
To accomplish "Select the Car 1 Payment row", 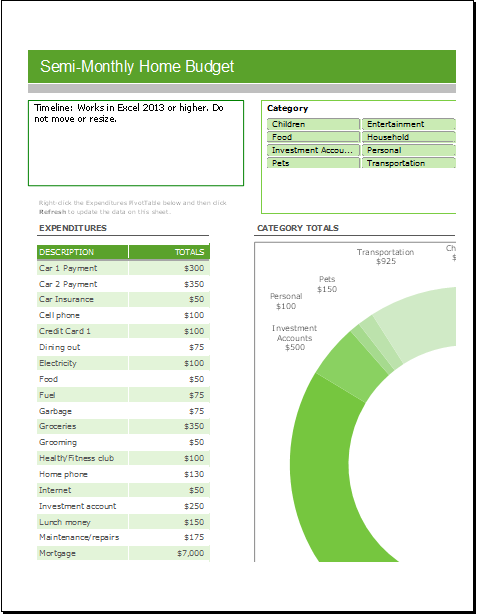I will [123, 268].
